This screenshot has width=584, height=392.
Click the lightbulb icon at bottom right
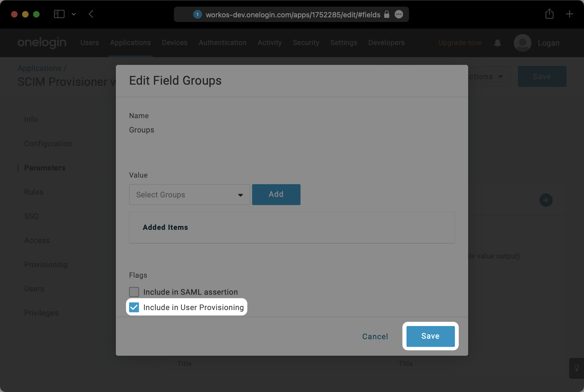(577, 368)
